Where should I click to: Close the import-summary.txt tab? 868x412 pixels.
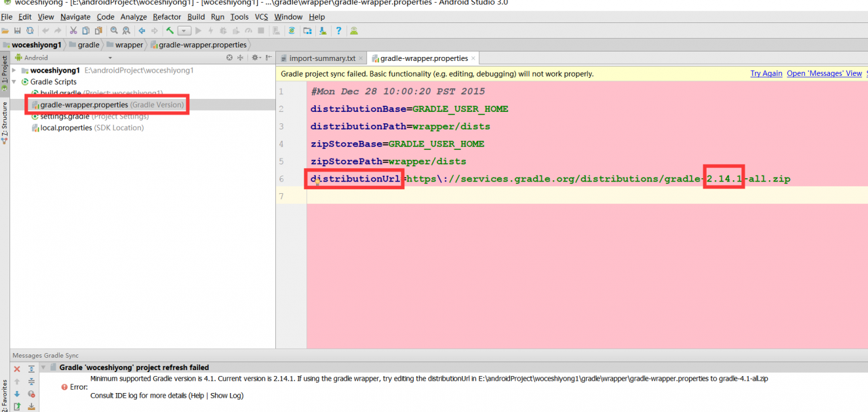(361, 58)
